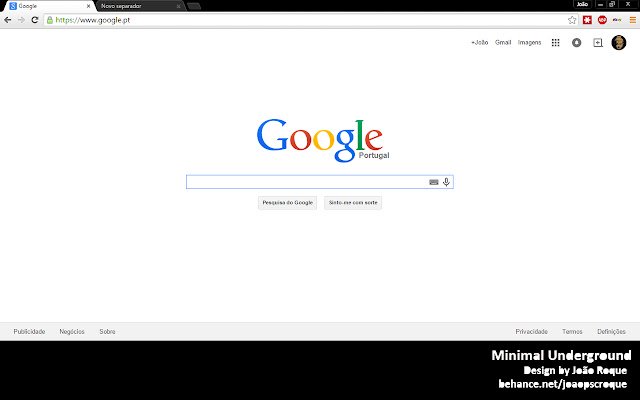Open the account profile avatar
Viewport: 640px width, 400px height.
click(619, 42)
